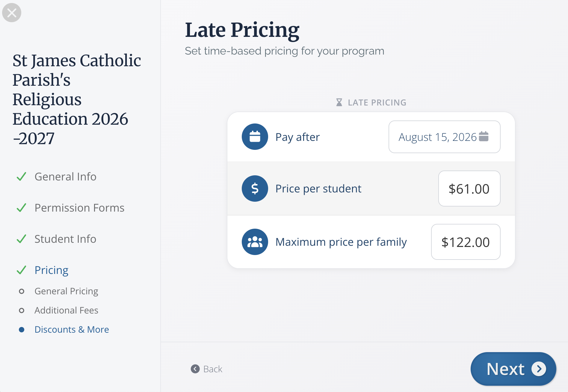Open the August 15, 2026 date dropdown
The width and height of the screenshot is (568, 392).
point(437,137)
